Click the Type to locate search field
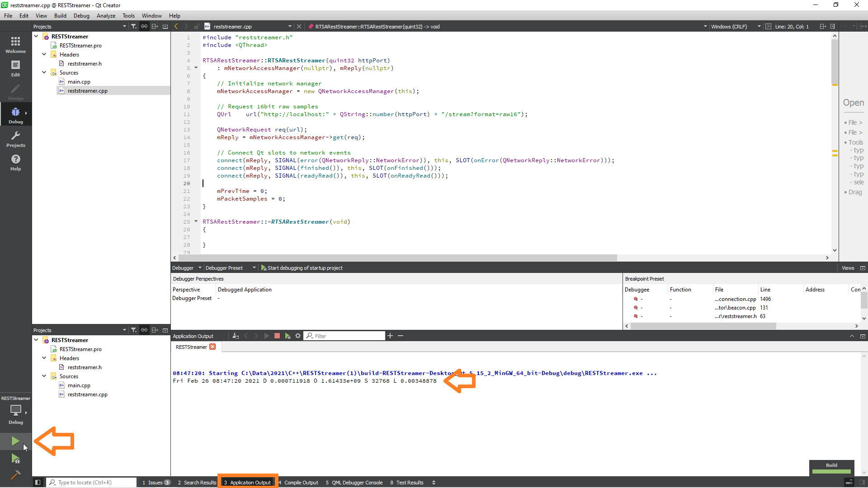 point(92,482)
